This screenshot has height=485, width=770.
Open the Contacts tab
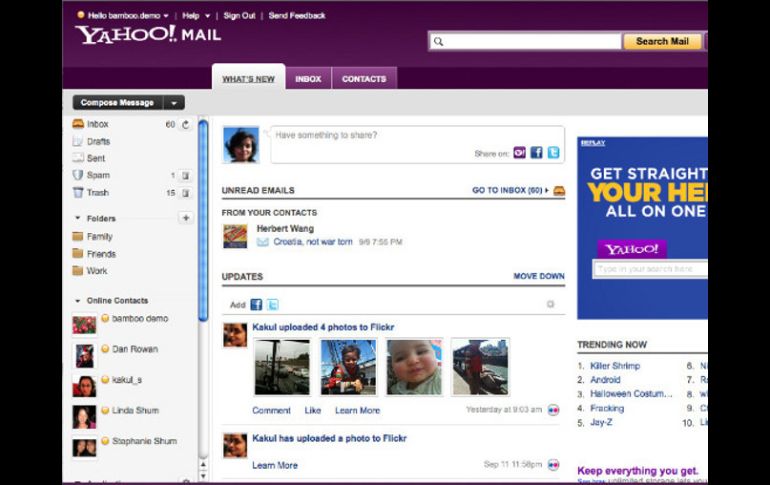pyautogui.click(x=364, y=79)
